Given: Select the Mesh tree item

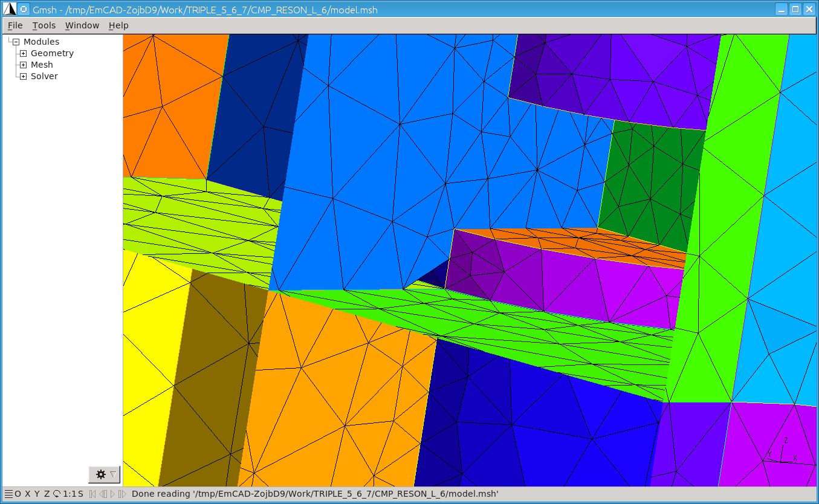Looking at the screenshot, I should pos(42,65).
